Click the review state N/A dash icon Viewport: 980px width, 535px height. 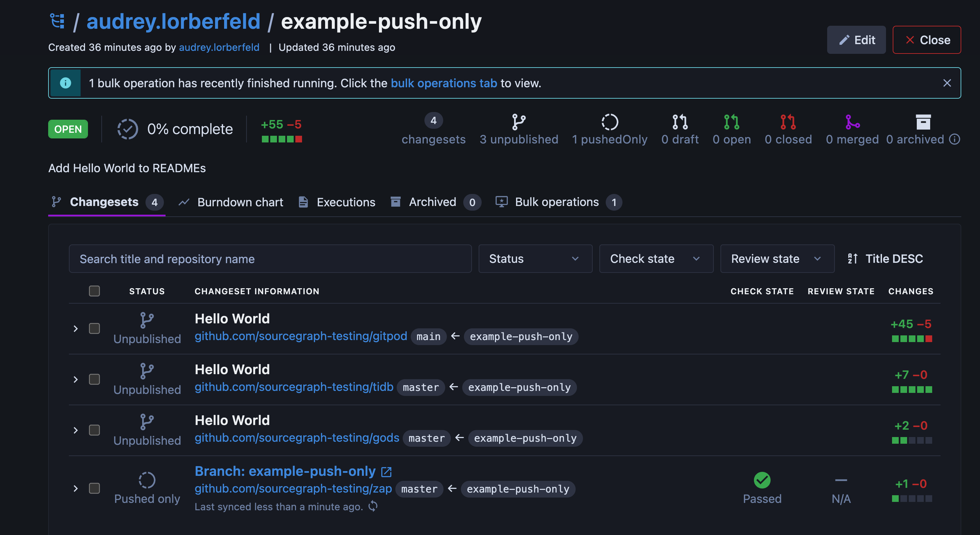coord(841,480)
